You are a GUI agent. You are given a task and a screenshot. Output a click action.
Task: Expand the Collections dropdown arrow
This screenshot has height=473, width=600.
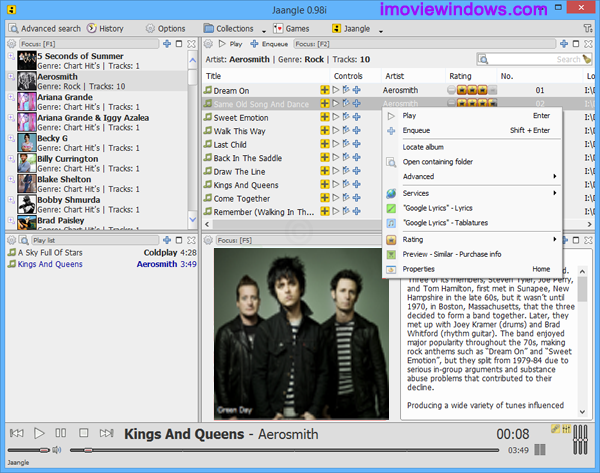click(x=264, y=31)
